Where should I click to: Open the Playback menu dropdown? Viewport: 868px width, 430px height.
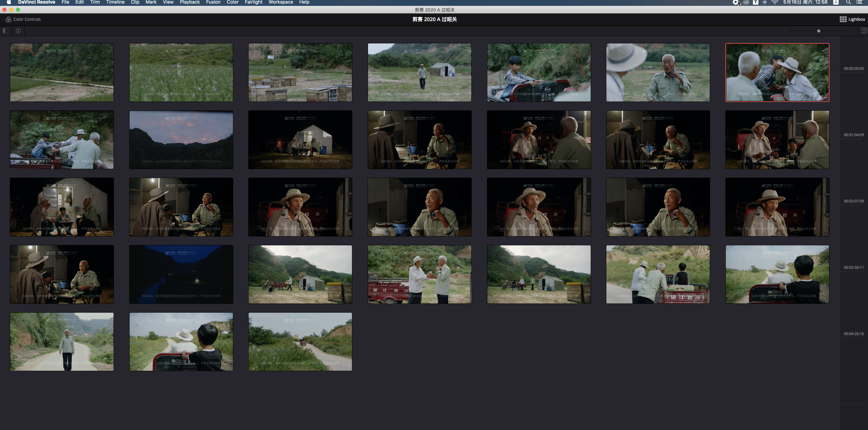coord(189,2)
